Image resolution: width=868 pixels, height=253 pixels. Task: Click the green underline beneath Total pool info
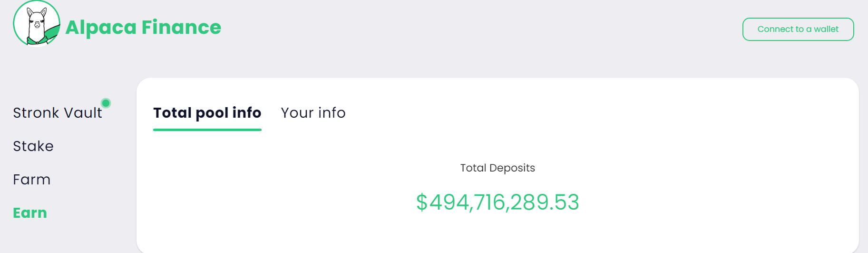pyautogui.click(x=207, y=130)
